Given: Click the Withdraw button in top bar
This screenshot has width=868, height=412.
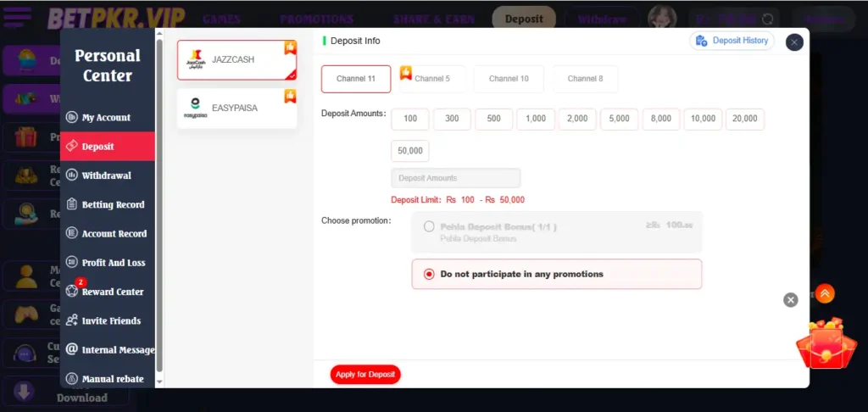Looking at the screenshot, I should (x=602, y=19).
